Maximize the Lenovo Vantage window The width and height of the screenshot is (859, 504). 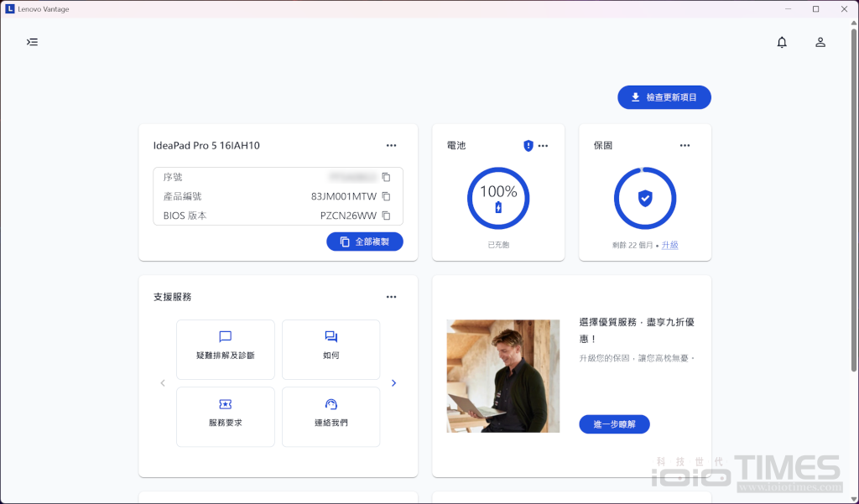[815, 8]
